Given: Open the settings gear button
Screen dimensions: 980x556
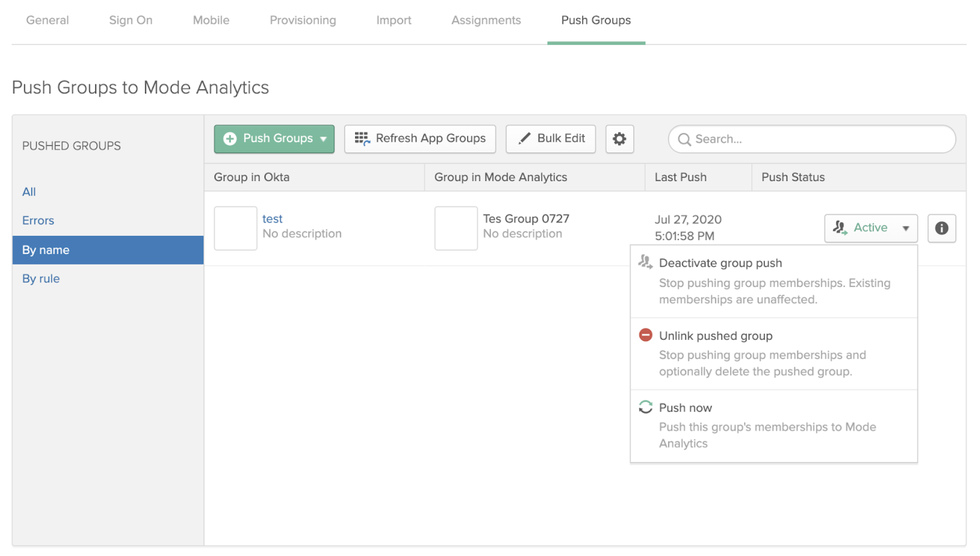Looking at the screenshot, I should coord(619,139).
